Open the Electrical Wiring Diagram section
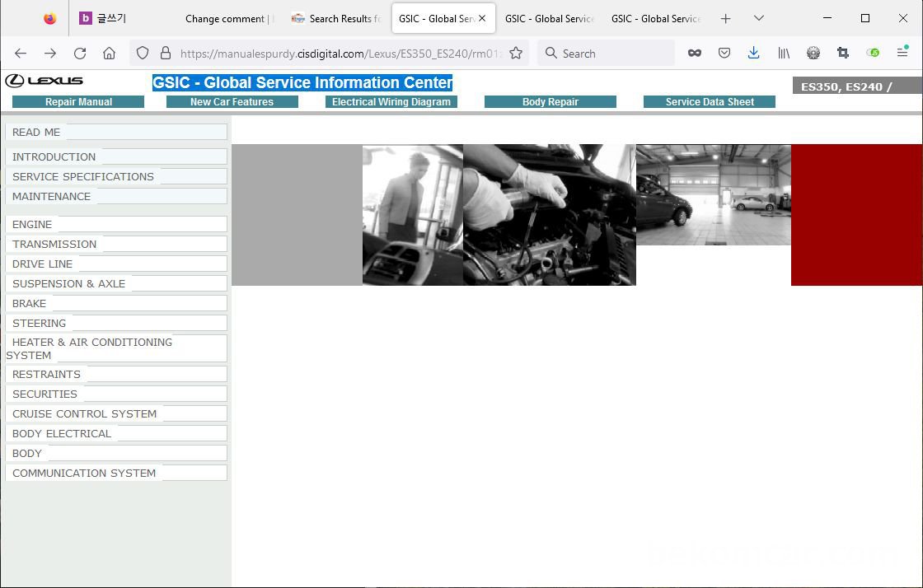 [x=391, y=102]
